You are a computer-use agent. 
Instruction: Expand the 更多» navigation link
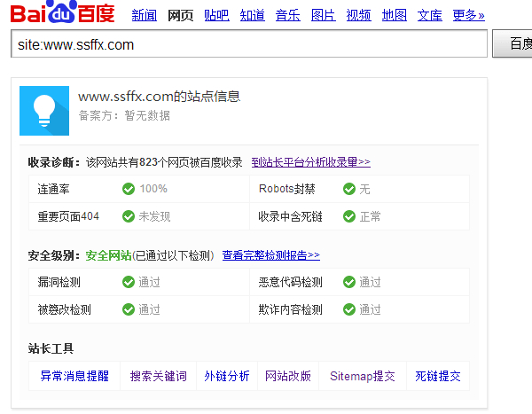(468, 15)
